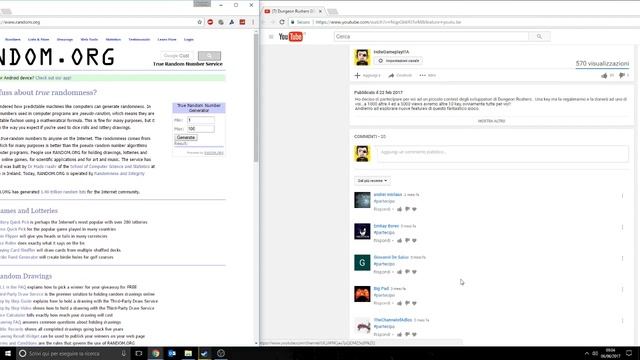The height and width of the screenshot is (360, 640).
Task: Click the green G avatar thumbnail
Action: click(362, 263)
